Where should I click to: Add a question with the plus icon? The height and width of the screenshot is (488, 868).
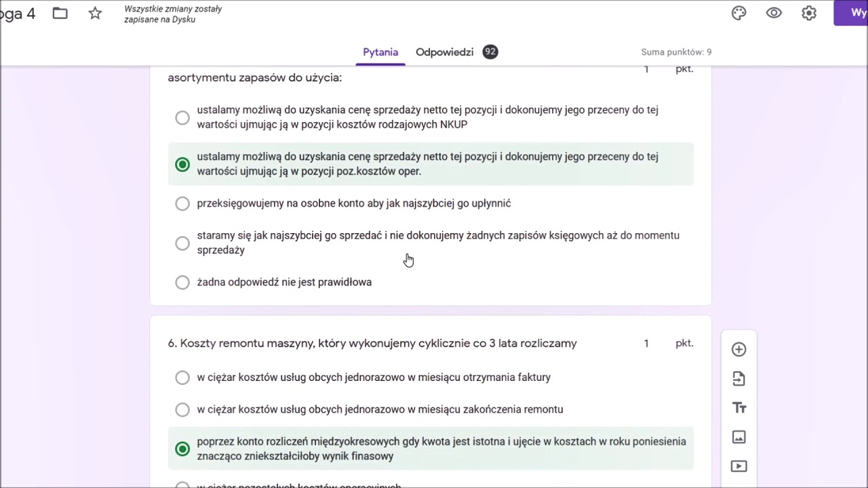point(739,349)
